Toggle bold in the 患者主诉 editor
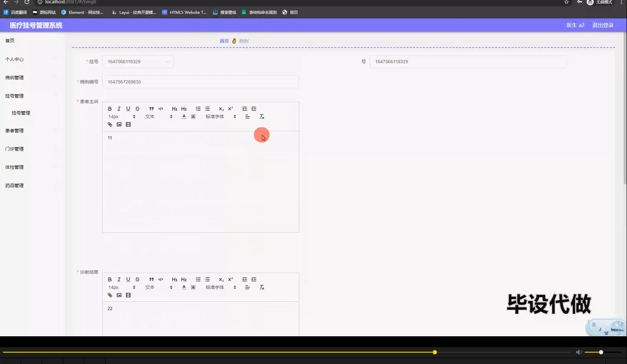 pyautogui.click(x=110, y=109)
